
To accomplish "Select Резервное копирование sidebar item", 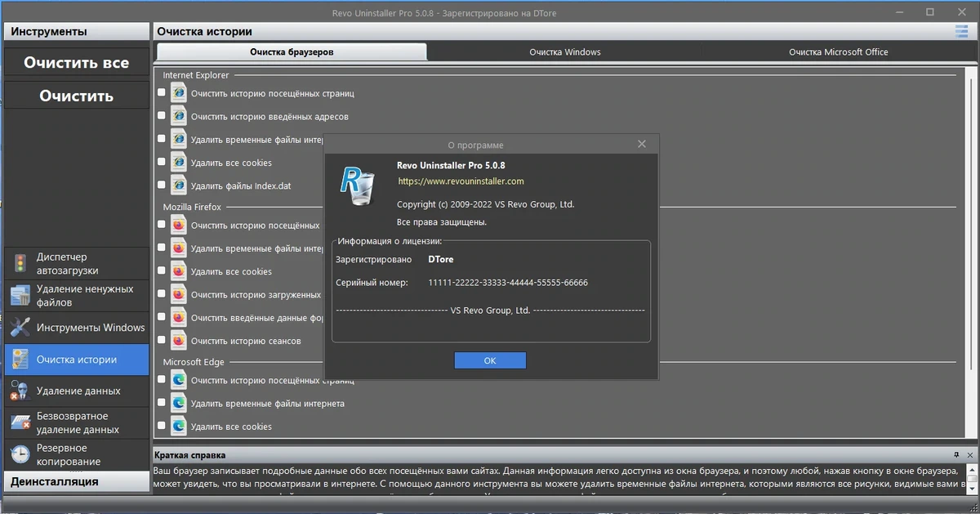I will point(77,454).
